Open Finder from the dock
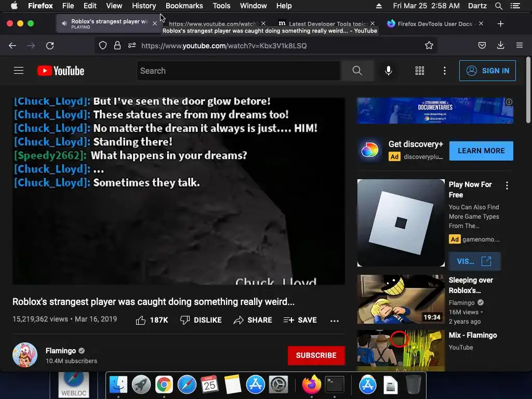This screenshot has height=399, width=532. 118,385
